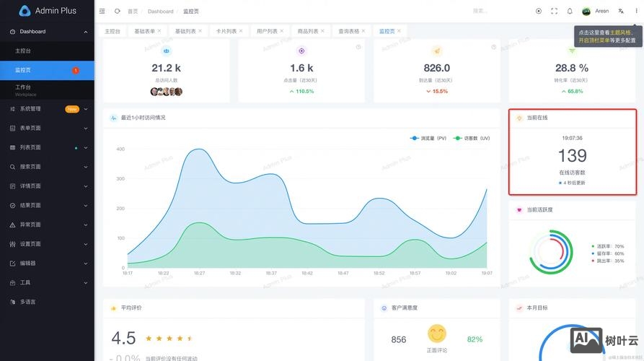Viewport: 644px width, 361px height.
Task: Click the 多语言 language icon in sidebar
Action: 12,302
